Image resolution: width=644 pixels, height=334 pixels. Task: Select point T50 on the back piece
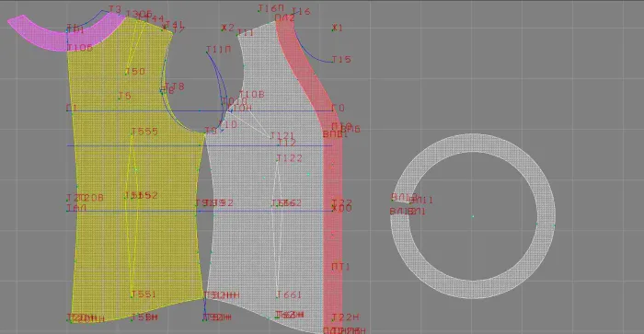click(135, 72)
